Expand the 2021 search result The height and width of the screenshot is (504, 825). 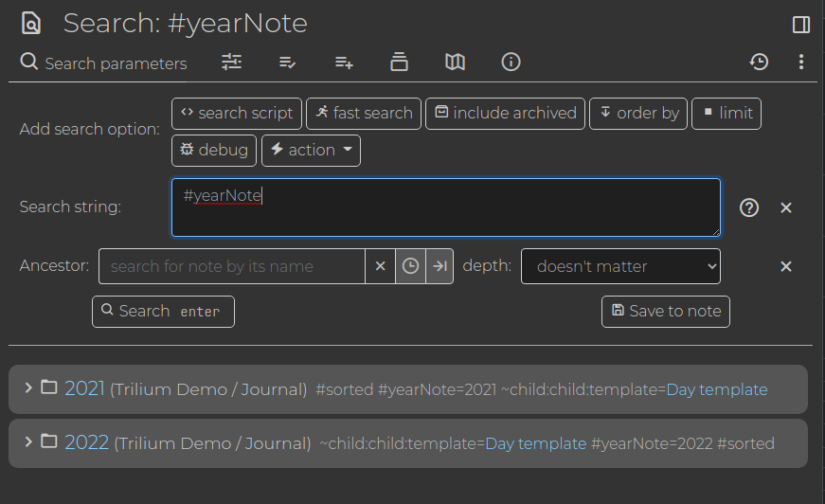point(28,388)
